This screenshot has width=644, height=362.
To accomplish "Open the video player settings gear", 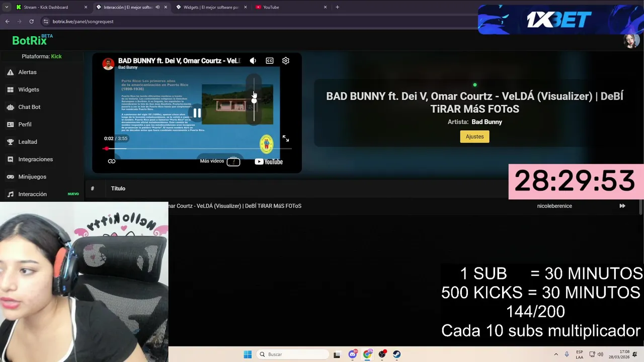I will [x=286, y=61].
